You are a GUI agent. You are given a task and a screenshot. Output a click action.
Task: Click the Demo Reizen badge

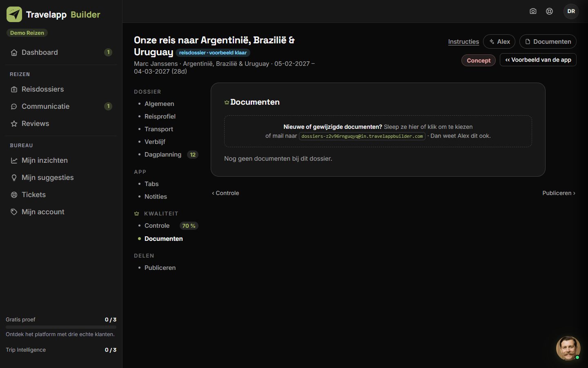(x=27, y=33)
